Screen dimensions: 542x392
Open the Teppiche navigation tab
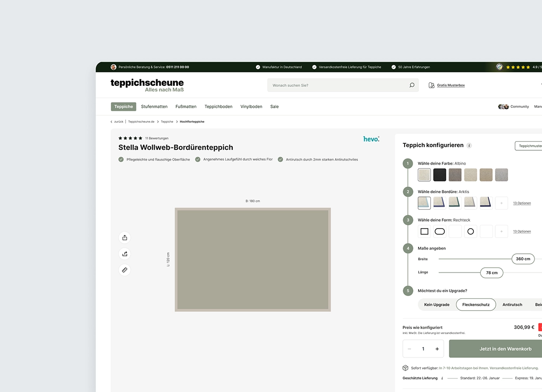coord(123,106)
